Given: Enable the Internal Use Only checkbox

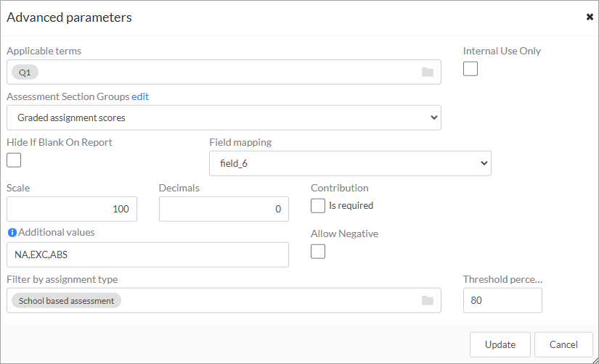Looking at the screenshot, I should 470,69.
